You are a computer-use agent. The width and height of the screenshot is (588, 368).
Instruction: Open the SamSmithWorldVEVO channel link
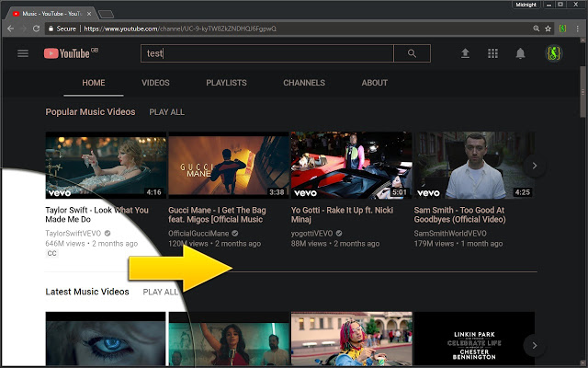click(450, 233)
